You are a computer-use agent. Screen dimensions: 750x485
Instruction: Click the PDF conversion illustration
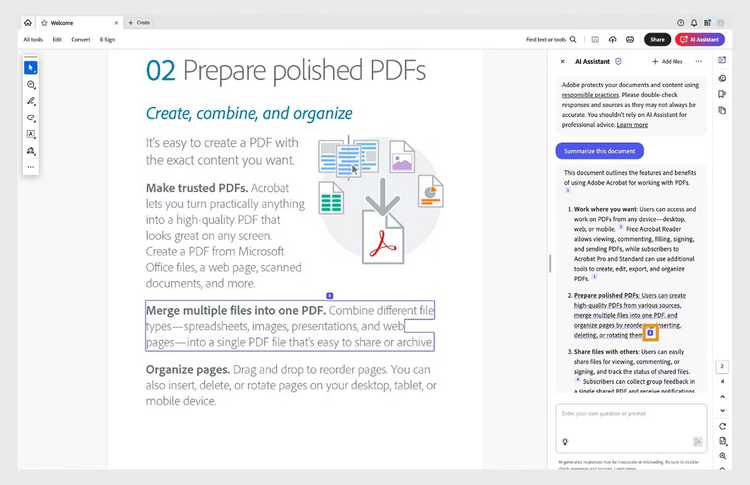tap(381, 200)
